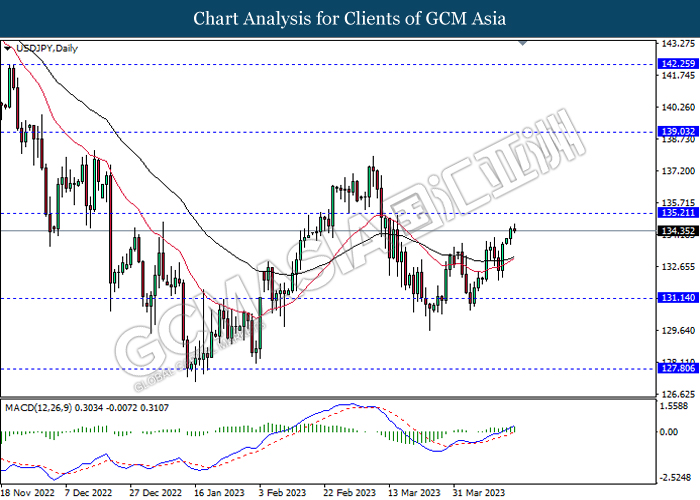Click the Chart Analysis for Clients title
The image size is (700, 500).
coord(350,19)
